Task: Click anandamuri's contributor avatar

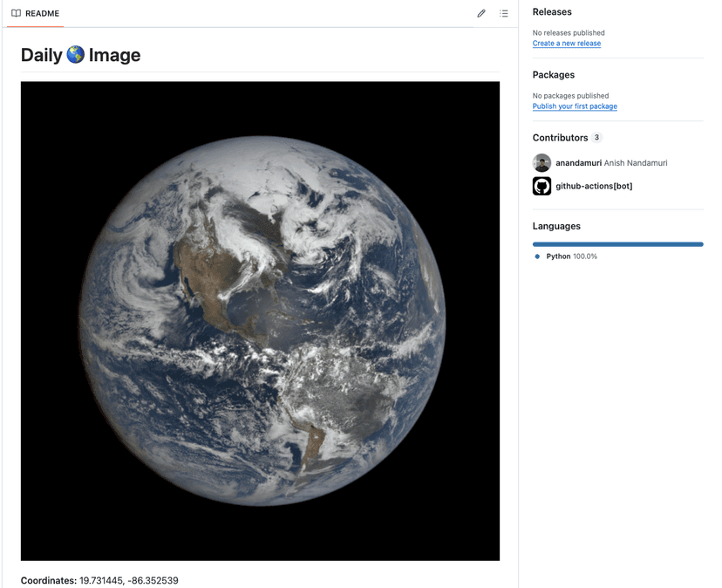Action: (x=541, y=162)
